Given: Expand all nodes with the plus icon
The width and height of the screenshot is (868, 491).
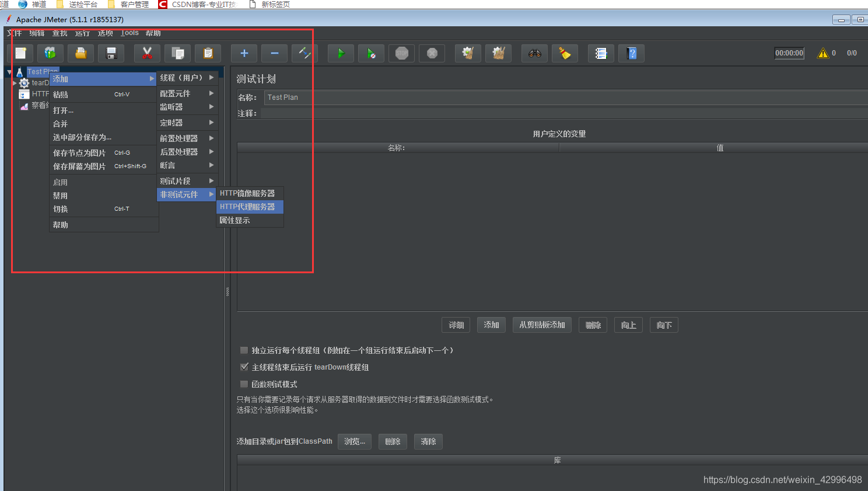Looking at the screenshot, I should [x=244, y=53].
